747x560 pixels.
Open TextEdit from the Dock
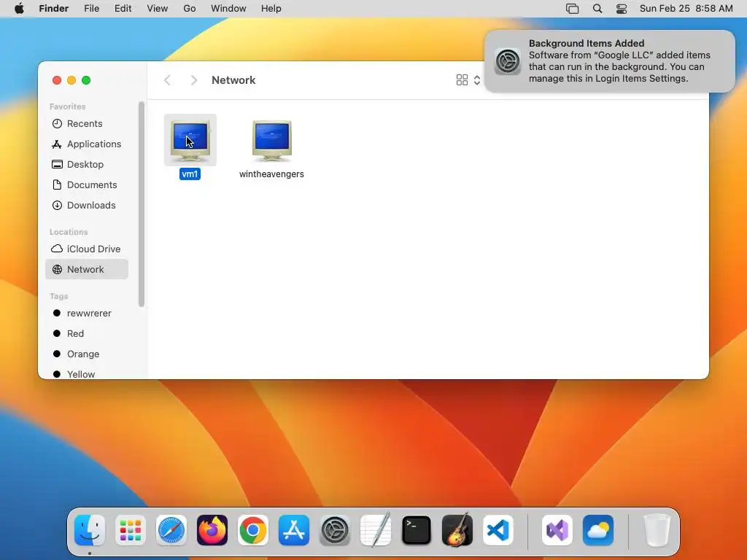[x=376, y=530]
